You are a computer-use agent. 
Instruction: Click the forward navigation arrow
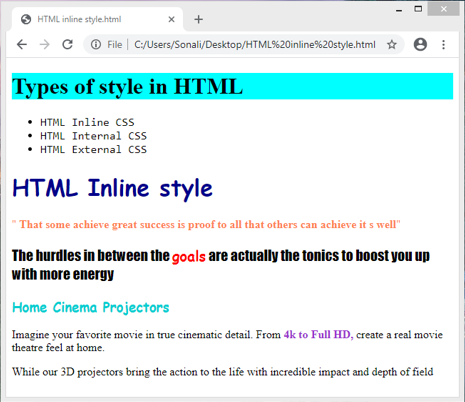click(x=44, y=44)
